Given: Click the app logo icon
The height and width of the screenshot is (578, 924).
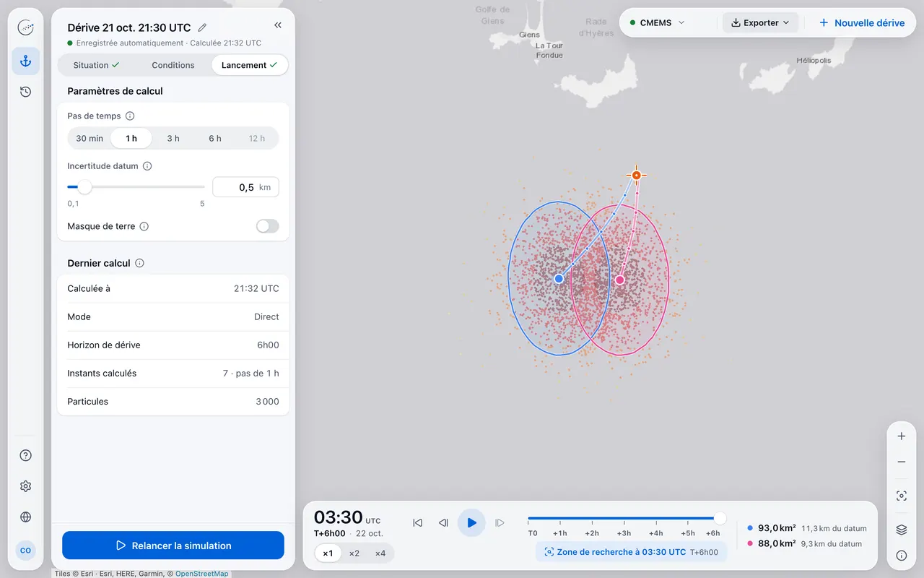Looking at the screenshot, I should point(25,28).
